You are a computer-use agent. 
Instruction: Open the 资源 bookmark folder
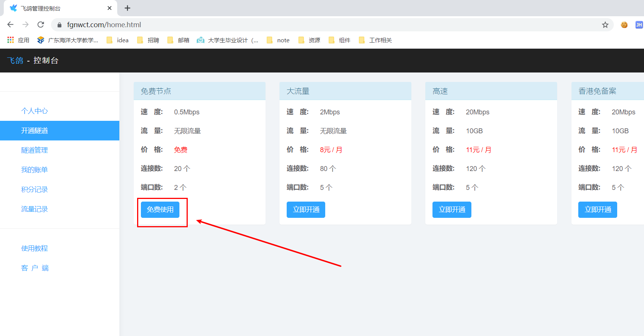tap(309, 40)
